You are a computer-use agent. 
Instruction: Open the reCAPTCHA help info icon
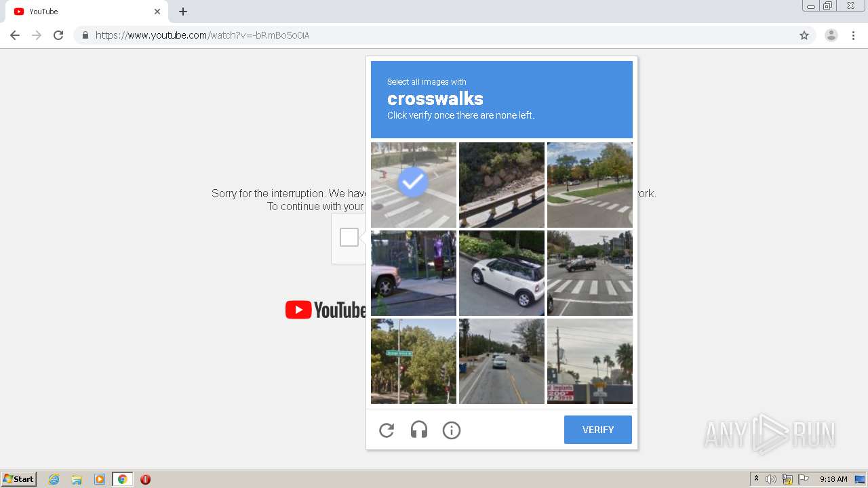click(x=452, y=430)
